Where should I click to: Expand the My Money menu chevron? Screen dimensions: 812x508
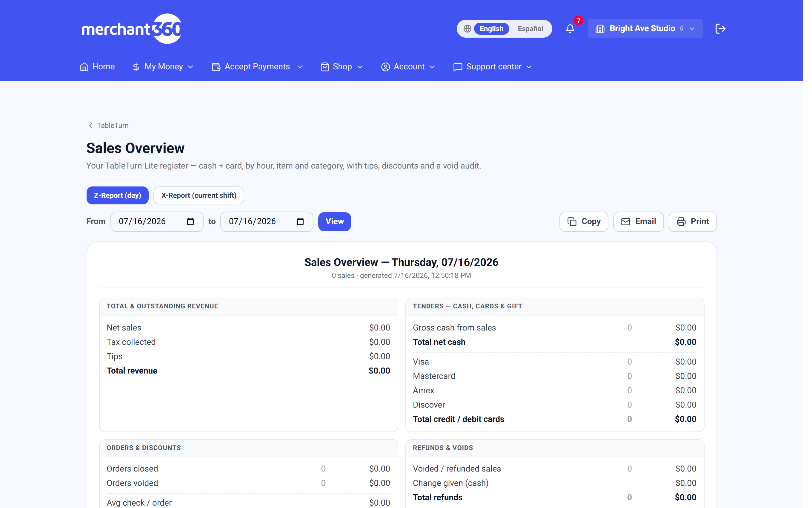(x=190, y=67)
